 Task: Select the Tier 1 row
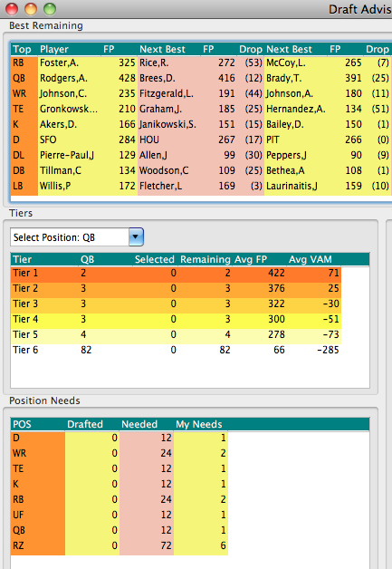pyautogui.click(x=176, y=273)
